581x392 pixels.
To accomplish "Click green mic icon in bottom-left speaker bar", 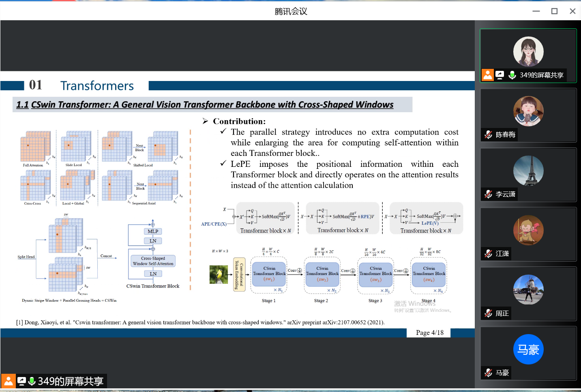I will tap(32, 381).
